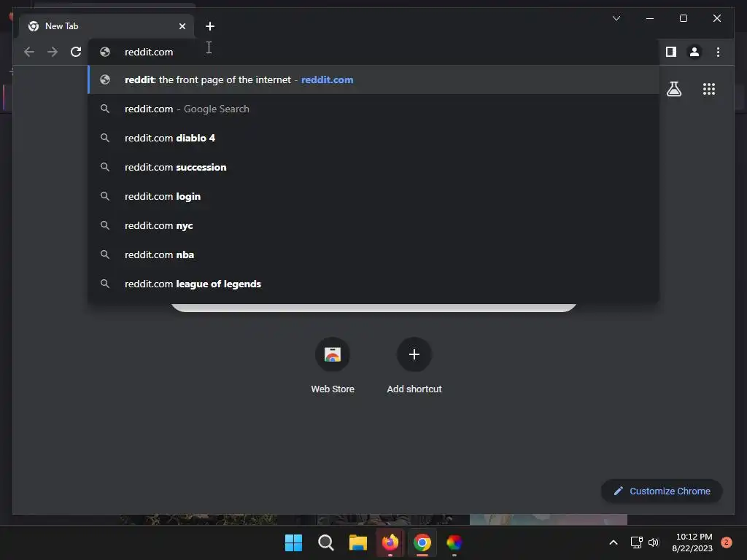Click Customize Chrome button
This screenshot has height=560, width=747.
pyautogui.click(x=662, y=491)
